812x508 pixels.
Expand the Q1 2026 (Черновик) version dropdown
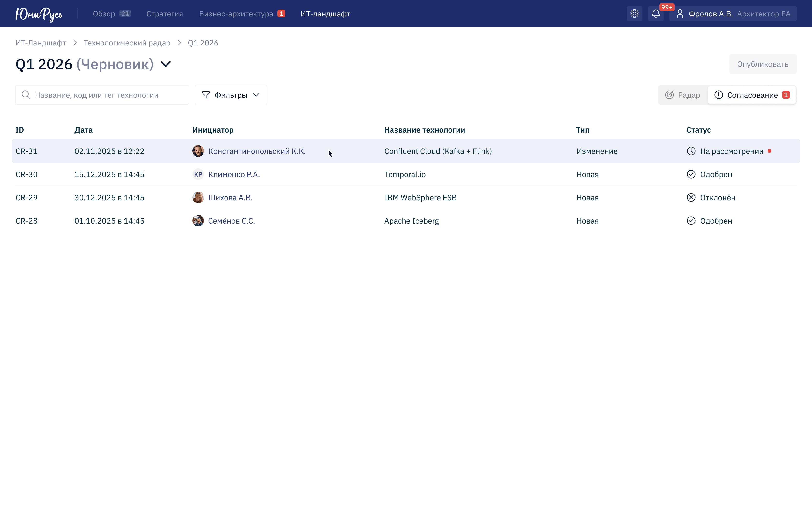(x=166, y=64)
